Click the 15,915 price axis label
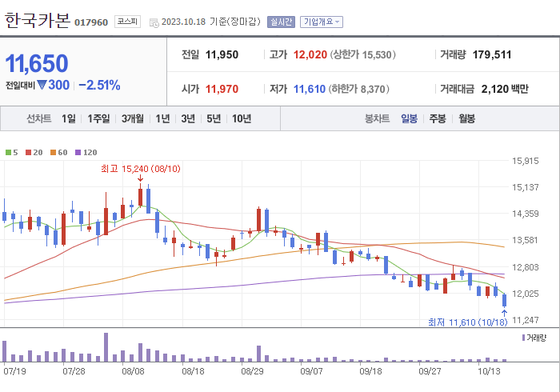 coord(526,161)
